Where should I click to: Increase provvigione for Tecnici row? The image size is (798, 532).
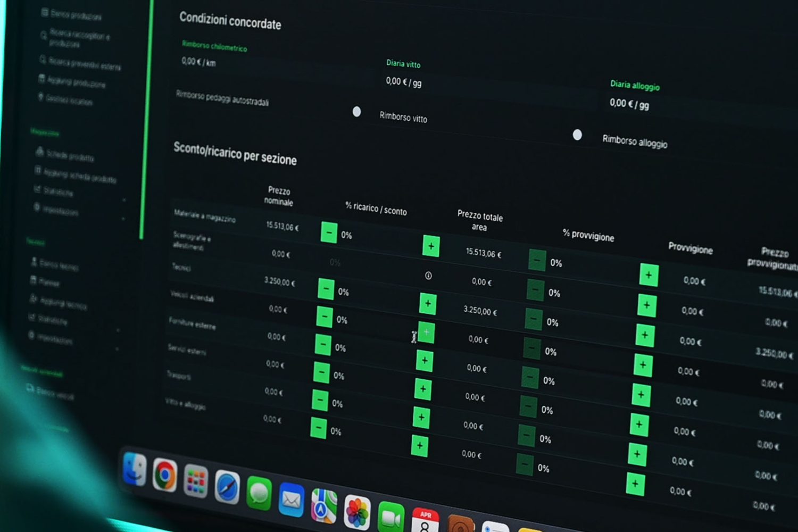645,335
